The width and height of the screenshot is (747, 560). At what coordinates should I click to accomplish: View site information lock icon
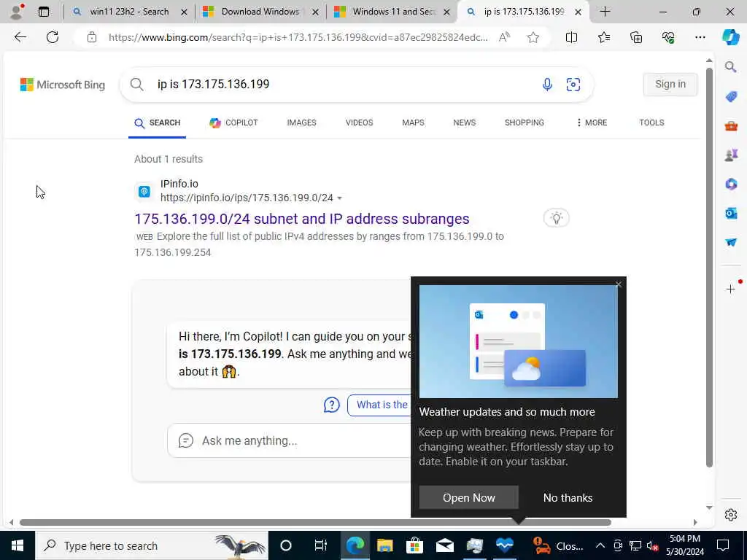(x=92, y=37)
